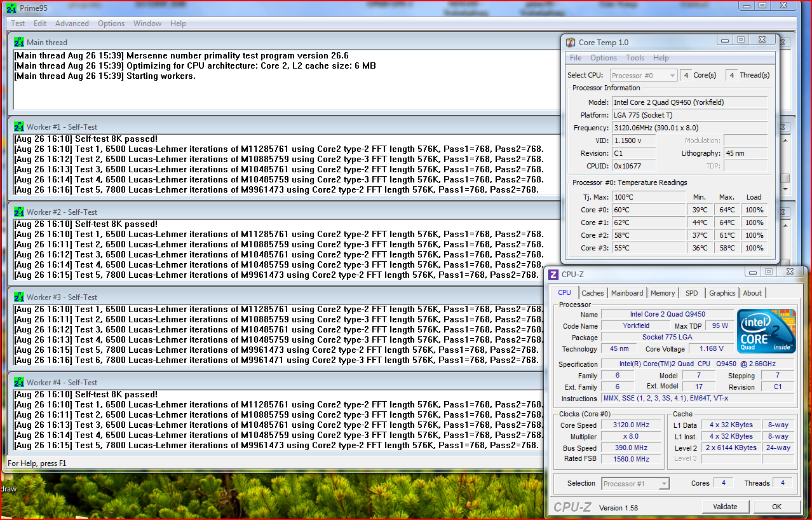Click the Validate button in CPU-Z
This screenshot has height=520, width=812.
[725, 507]
